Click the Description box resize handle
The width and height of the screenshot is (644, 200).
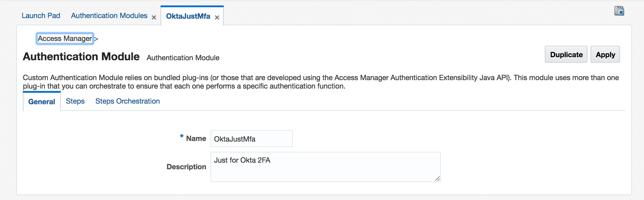click(437, 179)
